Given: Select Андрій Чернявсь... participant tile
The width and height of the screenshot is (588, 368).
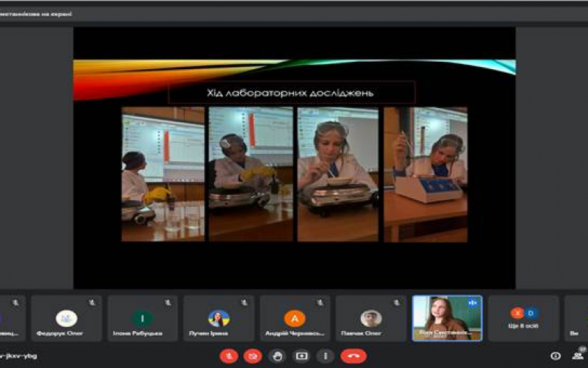Looking at the screenshot, I should [x=295, y=318].
